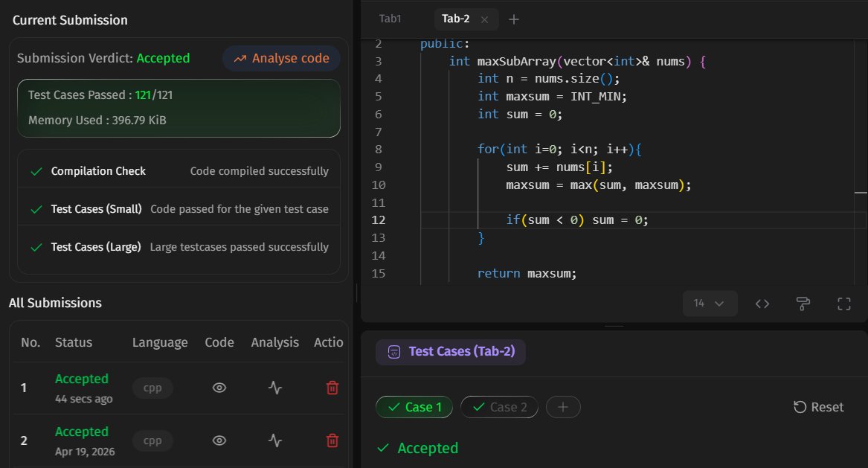
Task: View code of submission 1 eye icon
Action: [x=219, y=388]
